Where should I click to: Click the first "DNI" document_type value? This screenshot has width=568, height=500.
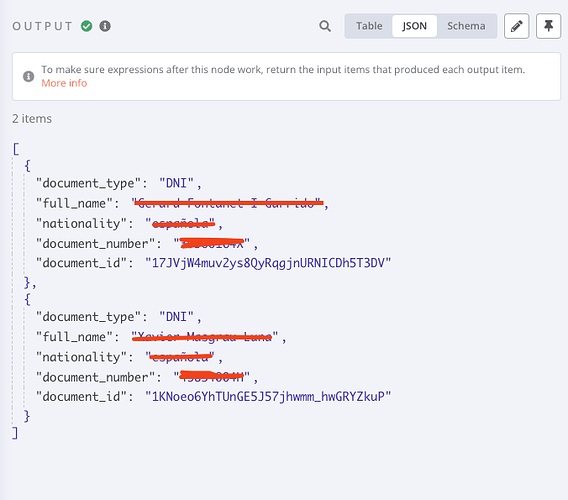176,183
